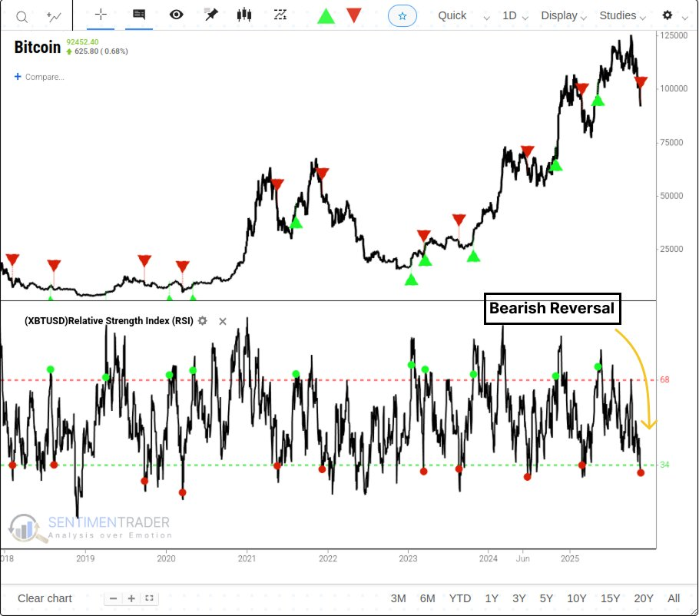Select the candlestick chart type icon

pyautogui.click(x=244, y=15)
